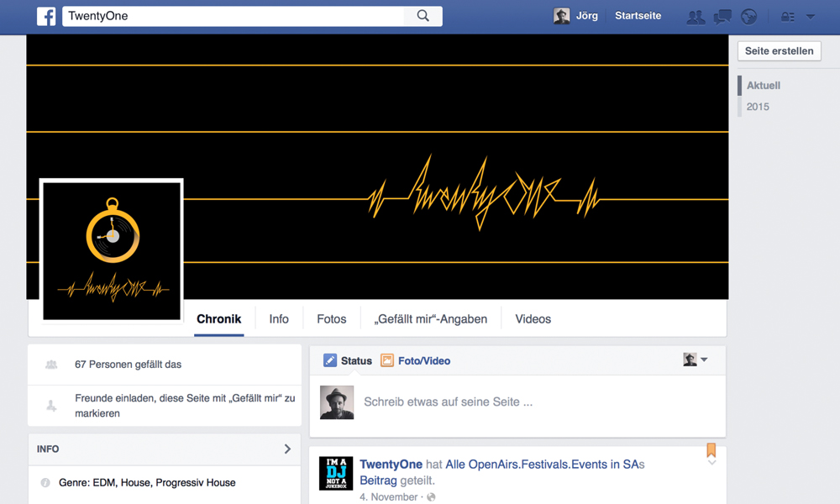The width and height of the screenshot is (840, 504).
Task: Click the orange bookmark icon on post
Action: 711,450
